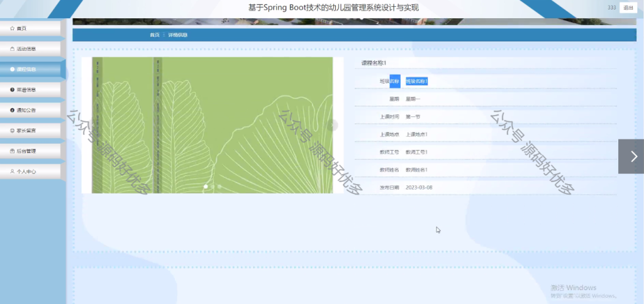Screen dimensions: 644x304
Task: Go to 首页 in breadcrumb bar
Action: (x=155, y=35)
